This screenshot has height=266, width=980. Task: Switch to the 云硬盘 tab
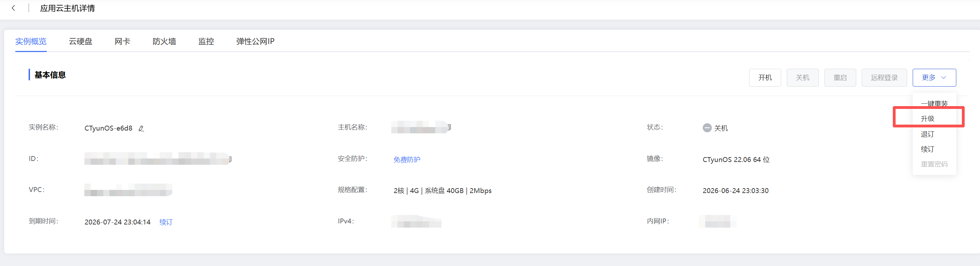(x=81, y=42)
